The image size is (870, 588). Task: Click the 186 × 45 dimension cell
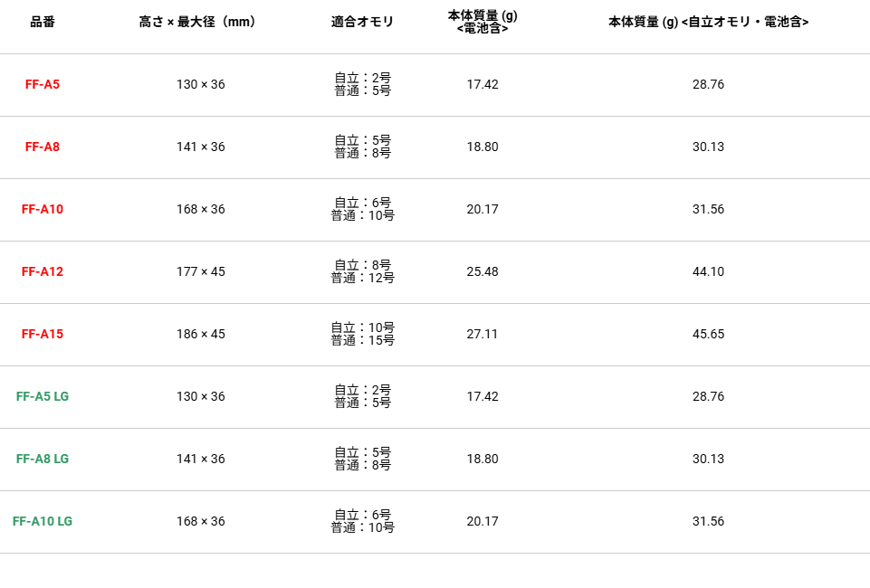[x=201, y=334]
